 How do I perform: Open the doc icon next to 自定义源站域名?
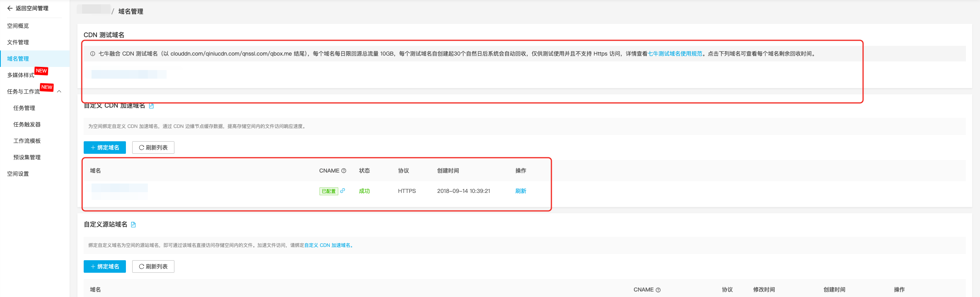tap(133, 225)
